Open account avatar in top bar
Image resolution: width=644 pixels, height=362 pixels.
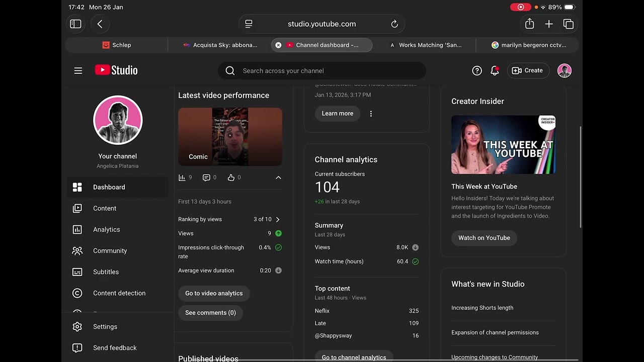tap(565, 71)
